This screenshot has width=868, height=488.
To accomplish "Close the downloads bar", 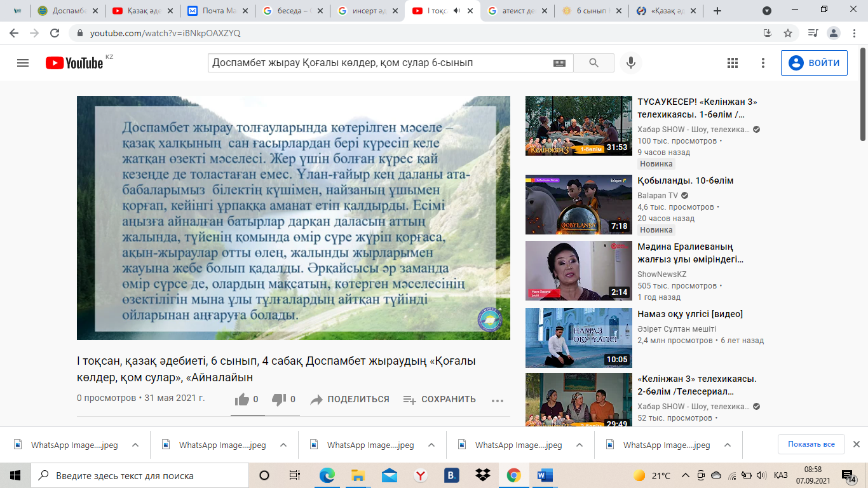I will 857,444.
